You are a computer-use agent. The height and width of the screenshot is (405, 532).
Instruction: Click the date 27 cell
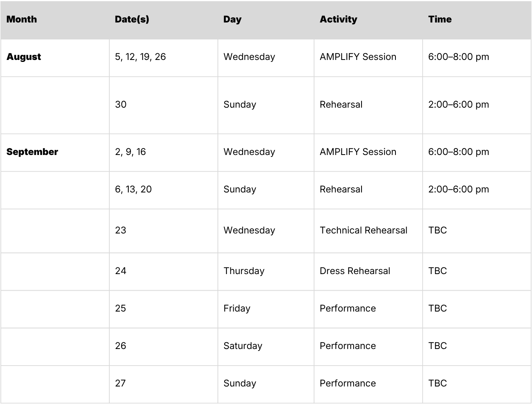point(163,384)
